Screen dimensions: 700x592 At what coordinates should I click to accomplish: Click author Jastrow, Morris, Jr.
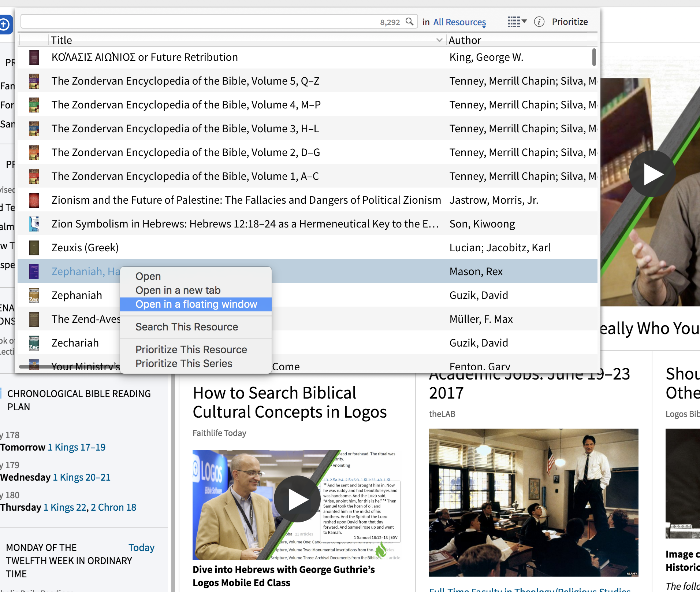click(x=494, y=200)
